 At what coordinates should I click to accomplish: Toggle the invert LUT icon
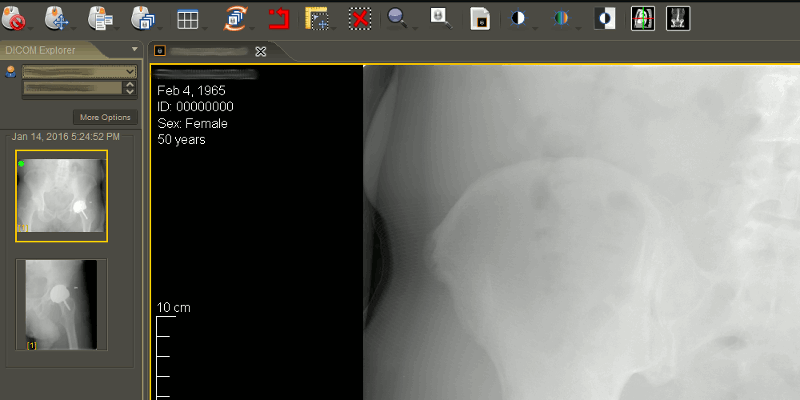[605, 18]
